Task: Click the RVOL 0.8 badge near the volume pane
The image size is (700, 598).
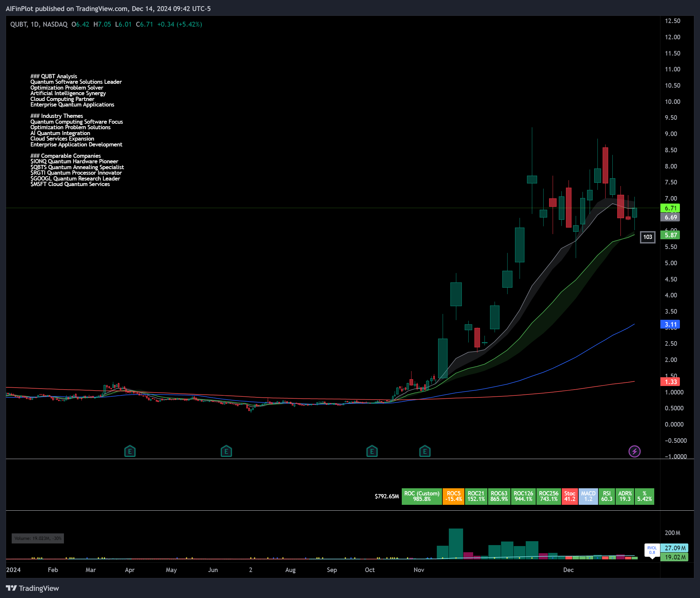Action: coord(652,549)
